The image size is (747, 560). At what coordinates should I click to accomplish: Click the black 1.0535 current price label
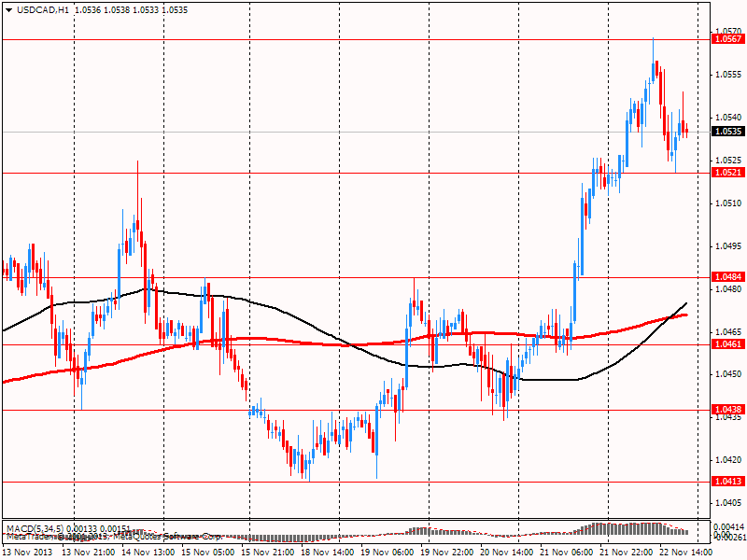tap(728, 131)
